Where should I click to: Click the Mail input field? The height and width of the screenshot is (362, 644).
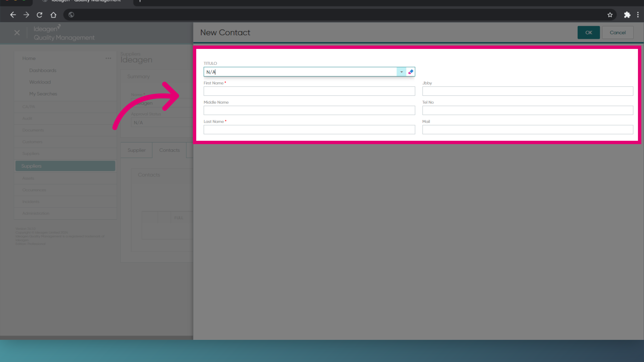528,130
